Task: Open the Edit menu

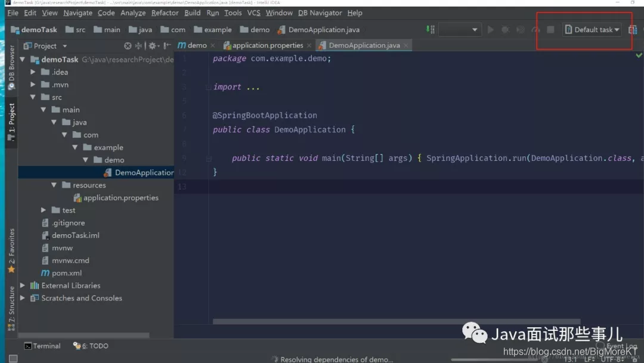Action: click(30, 13)
